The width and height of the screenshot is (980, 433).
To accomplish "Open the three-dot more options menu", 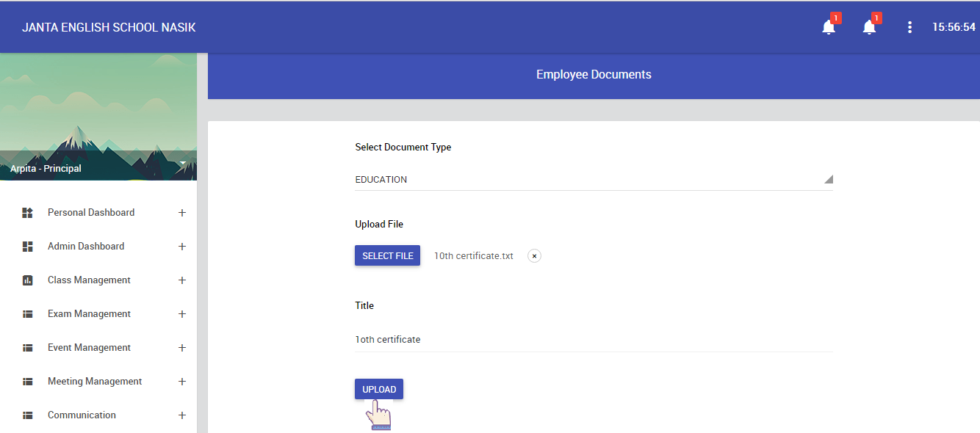I will [909, 27].
